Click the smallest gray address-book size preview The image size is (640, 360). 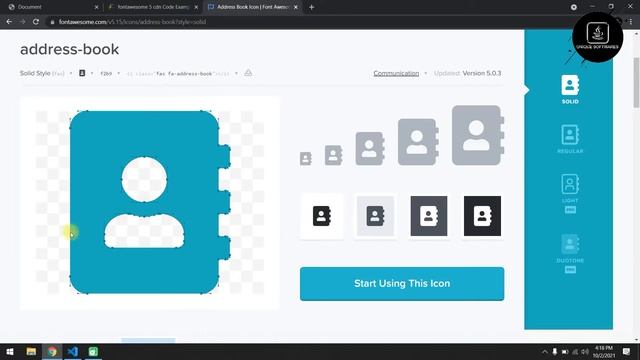tap(306, 158)
